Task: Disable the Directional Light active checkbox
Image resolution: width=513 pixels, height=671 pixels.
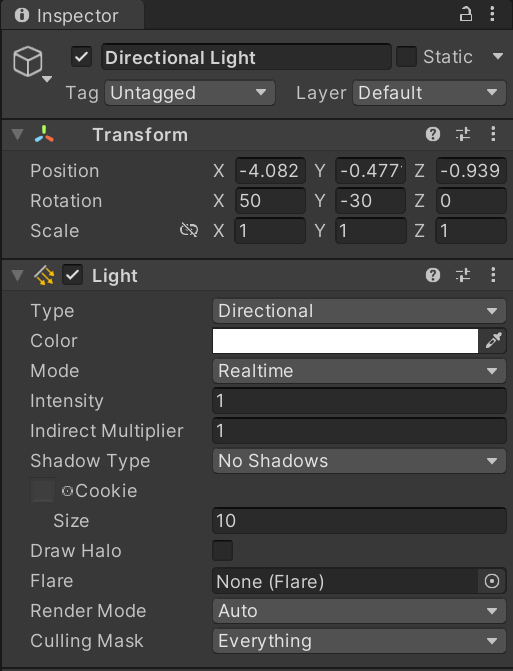Action: [x=81, y=57]
